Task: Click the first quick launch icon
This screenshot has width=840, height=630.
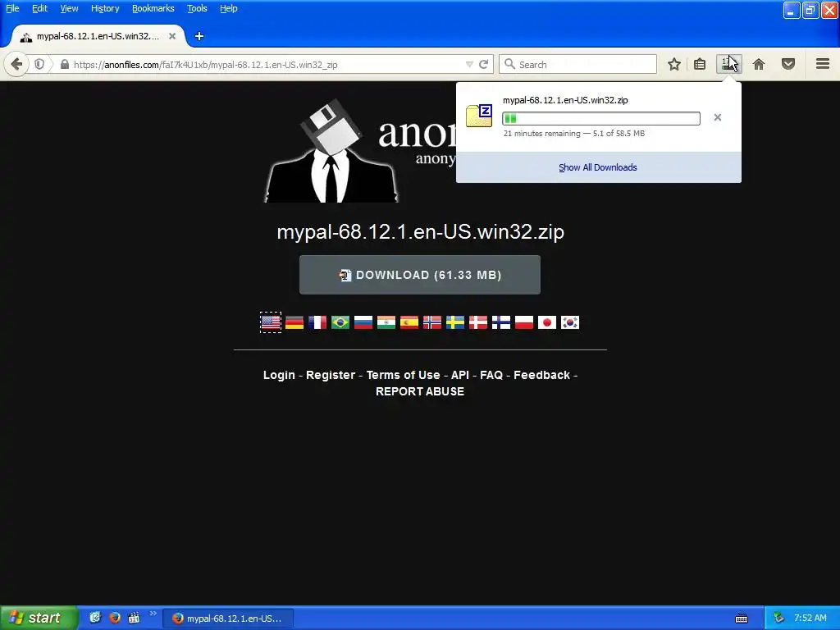Action: point(95,618)
